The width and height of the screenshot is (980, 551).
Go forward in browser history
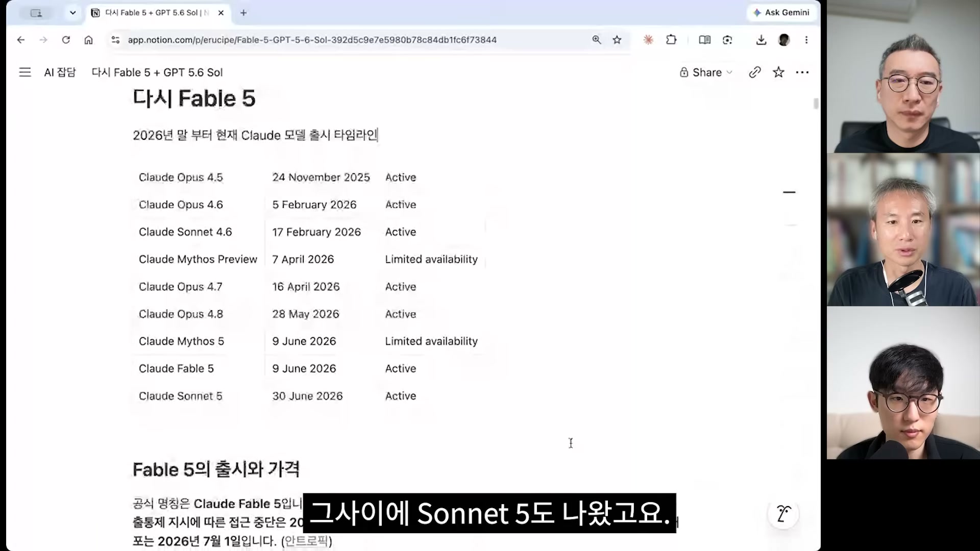coord(43,40)
